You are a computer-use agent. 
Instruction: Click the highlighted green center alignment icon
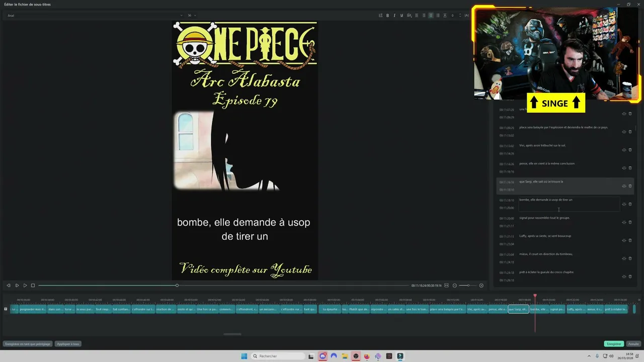point(431,16)
